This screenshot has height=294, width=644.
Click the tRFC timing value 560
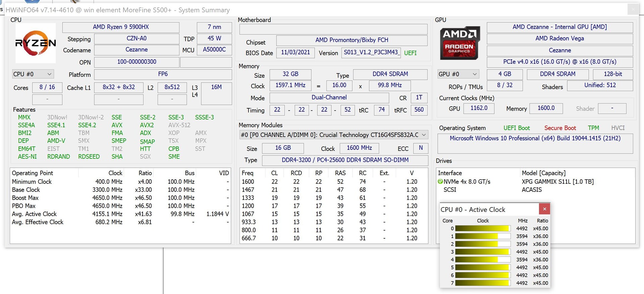pos(419,110)
